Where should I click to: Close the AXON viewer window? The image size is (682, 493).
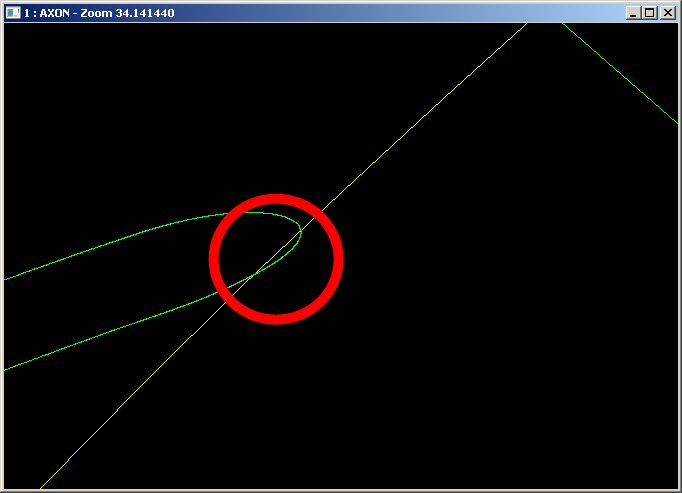[x=667, y=12]
